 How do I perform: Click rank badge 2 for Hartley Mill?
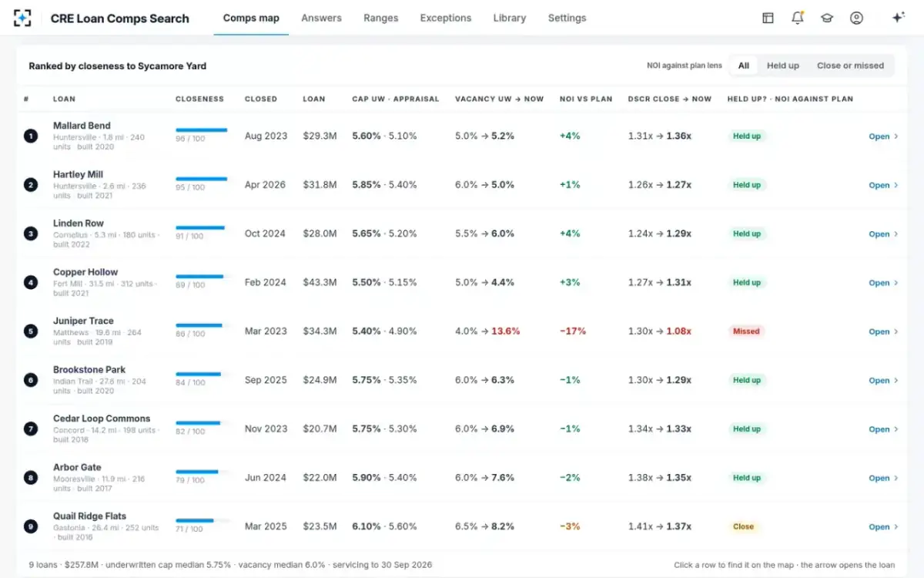tap(31, 185)
